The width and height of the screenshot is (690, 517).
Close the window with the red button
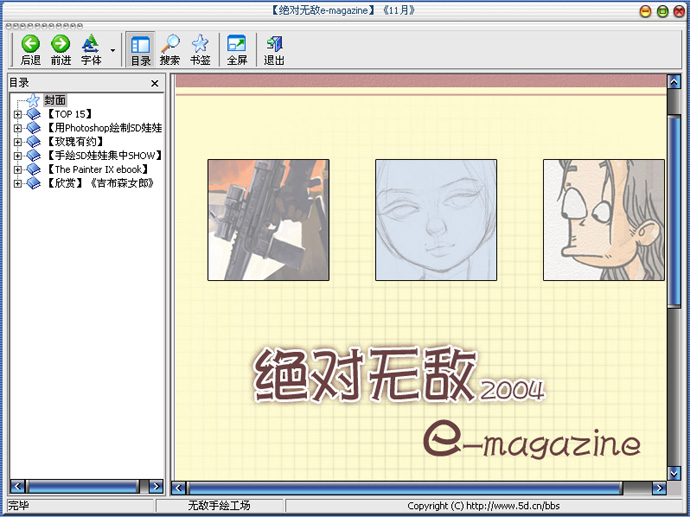(679, 11)
